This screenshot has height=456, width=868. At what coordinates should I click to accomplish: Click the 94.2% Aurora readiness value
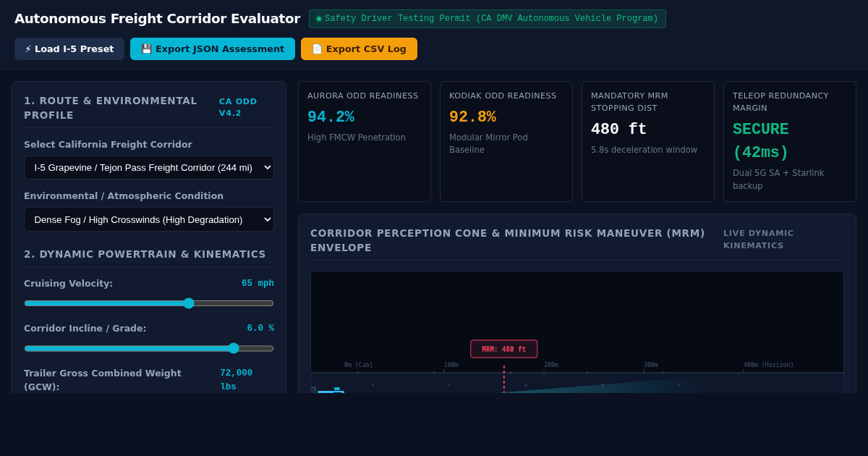tap(331, 117)
